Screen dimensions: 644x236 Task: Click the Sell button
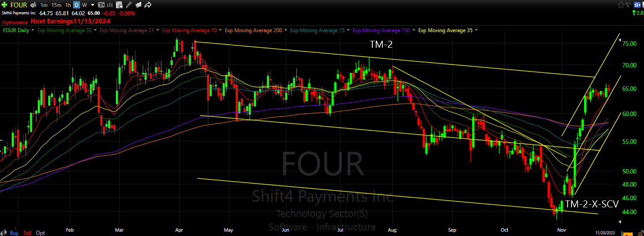(27, 233)
